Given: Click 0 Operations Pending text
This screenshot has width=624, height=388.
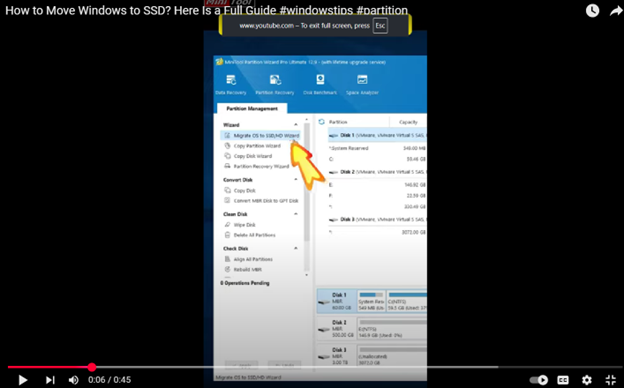Looking at the screenshot, I should point(245,283).
